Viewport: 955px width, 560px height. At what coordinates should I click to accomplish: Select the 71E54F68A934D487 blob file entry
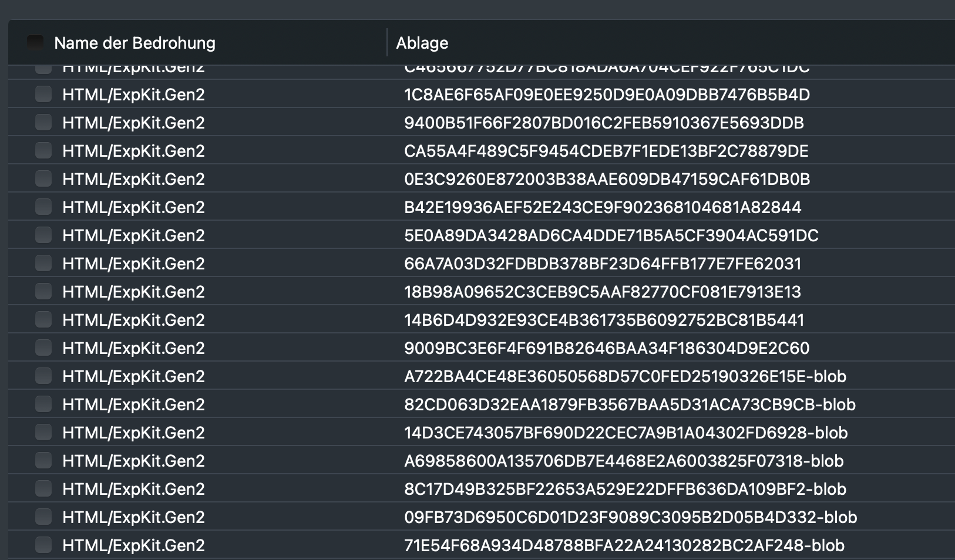click(x=624, y=545)
